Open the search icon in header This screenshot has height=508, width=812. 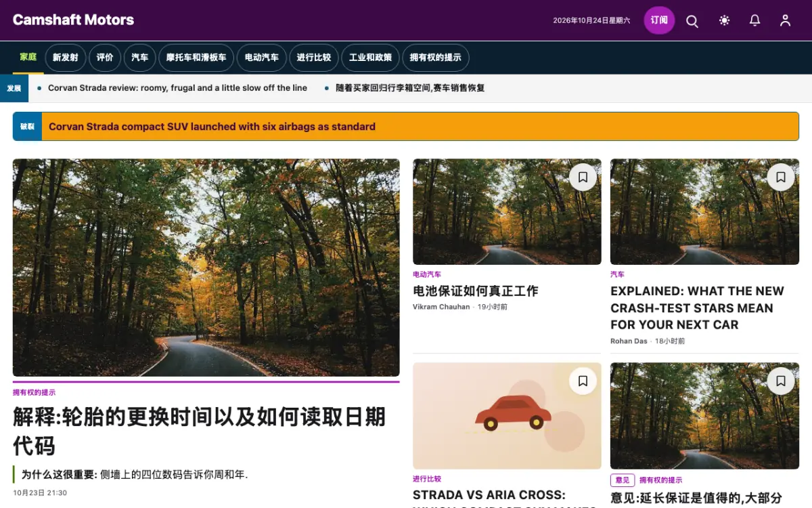click(692, 20)
